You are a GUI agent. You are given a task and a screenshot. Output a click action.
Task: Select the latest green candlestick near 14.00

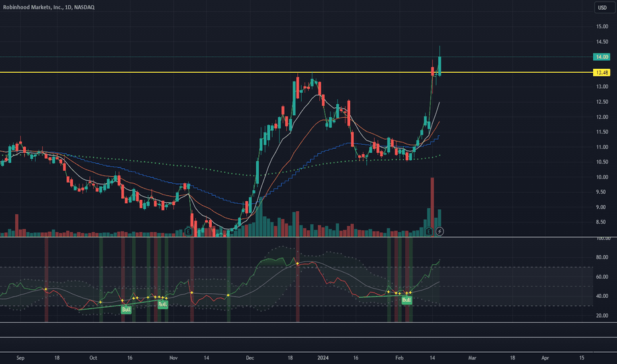click(x=440, y=66)
